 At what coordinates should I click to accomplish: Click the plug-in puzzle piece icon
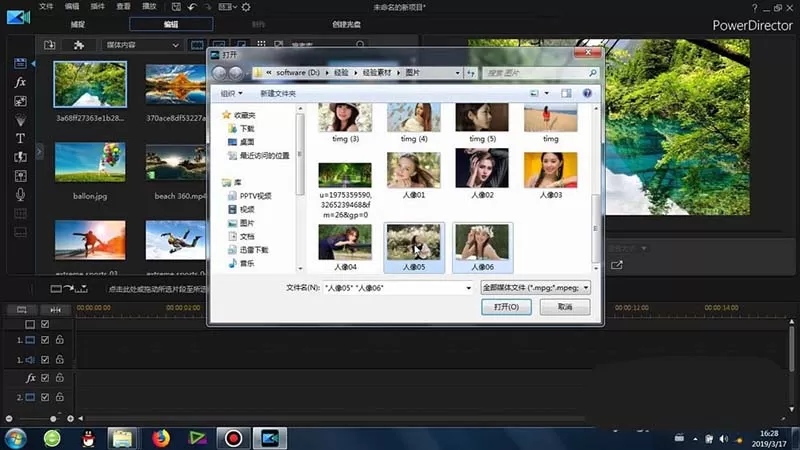point(79,45)
